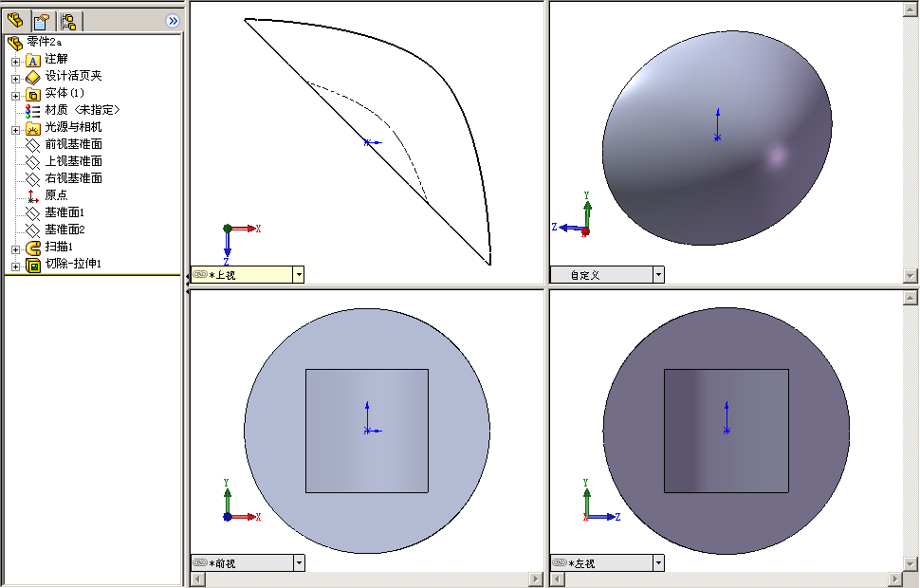Click the 基准面2 plane icon
Viewport: 920px width, 588px height.
click(x=33, y=230)
